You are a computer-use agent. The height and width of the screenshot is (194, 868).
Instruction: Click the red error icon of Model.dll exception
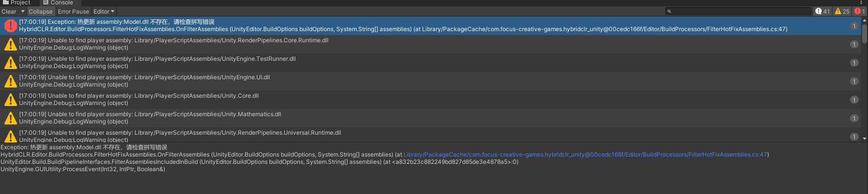(x=10, y=25)
